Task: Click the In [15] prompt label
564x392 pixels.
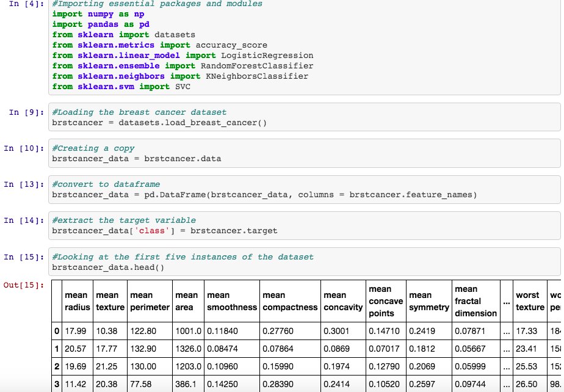Action: point(24,257)
